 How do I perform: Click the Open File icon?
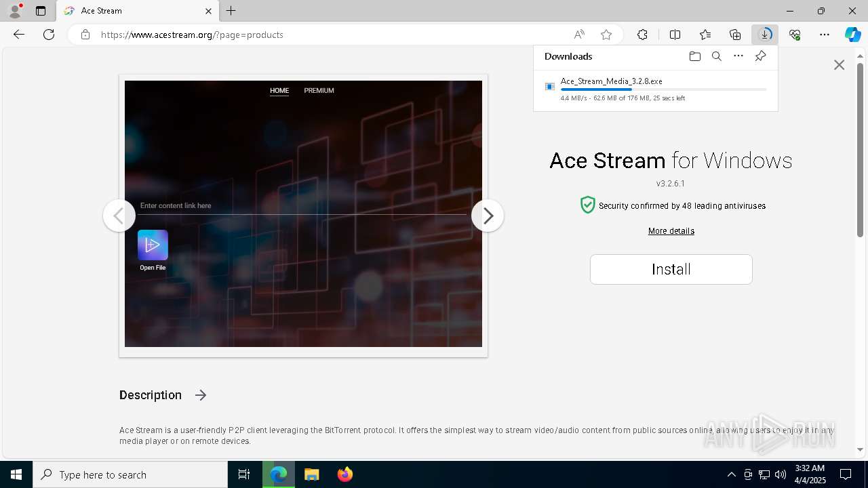153,245
